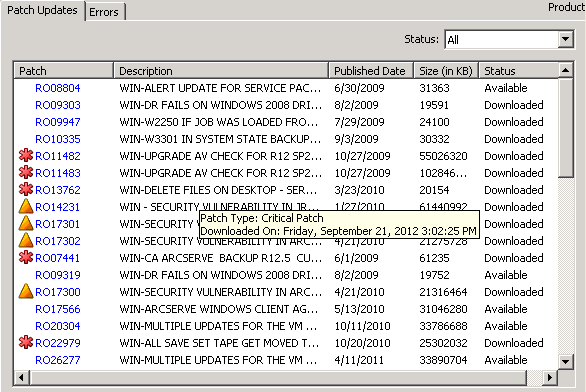Click size value 31363
The image size is (586, 392).
click(434, 88)
